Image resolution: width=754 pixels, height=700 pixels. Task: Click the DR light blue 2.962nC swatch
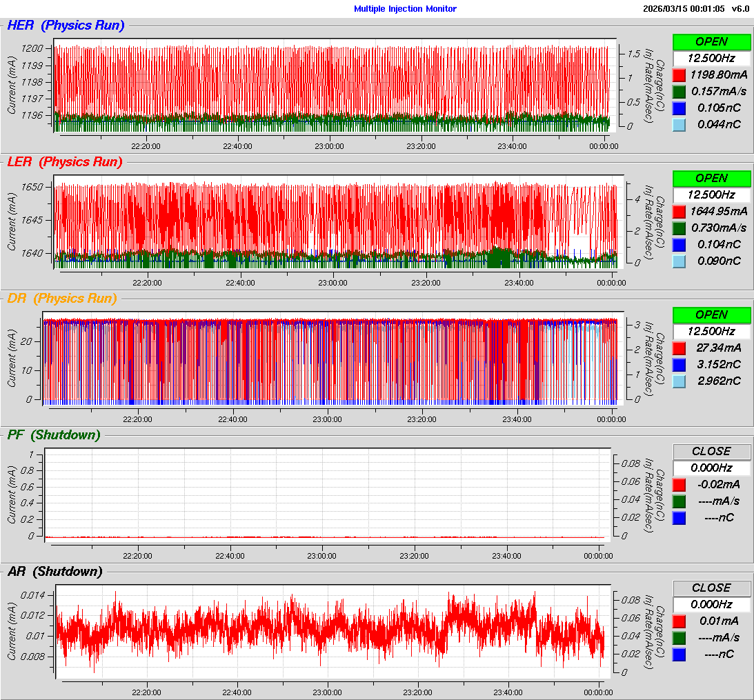[679, 381]
